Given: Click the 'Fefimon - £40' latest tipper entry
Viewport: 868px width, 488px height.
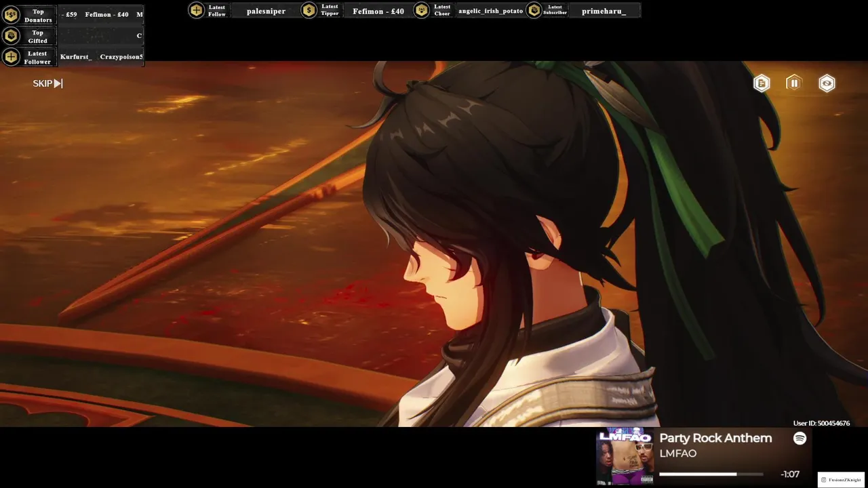Looking at the screenshot, I should [378, 11].
